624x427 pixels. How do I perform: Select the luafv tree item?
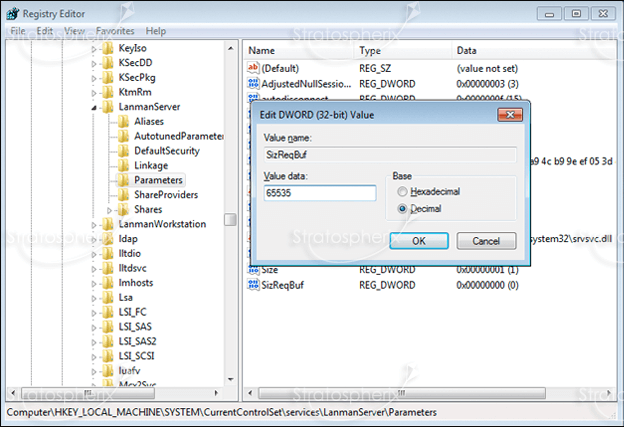click(129, 371)
